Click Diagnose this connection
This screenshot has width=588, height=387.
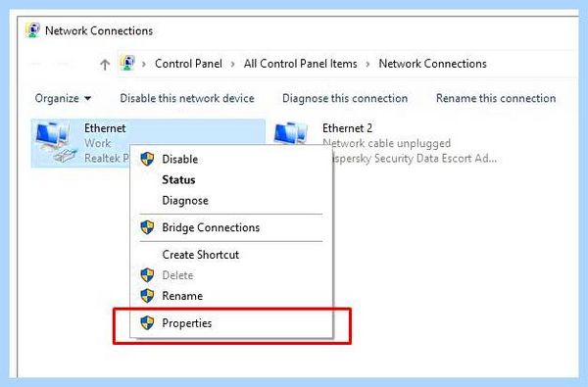click(x=345, y=98)
